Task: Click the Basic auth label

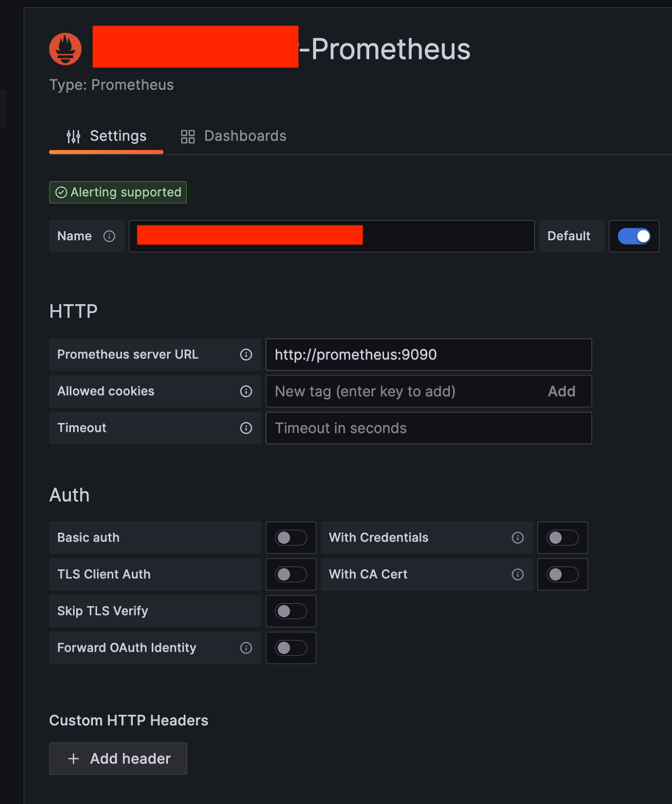Action: pyautogui.click(x=88, y=538)
